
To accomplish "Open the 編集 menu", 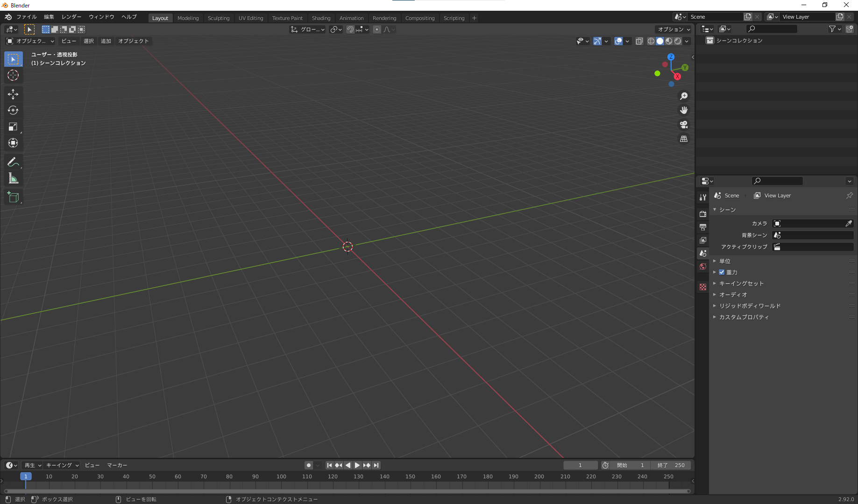I will (49, 17).
